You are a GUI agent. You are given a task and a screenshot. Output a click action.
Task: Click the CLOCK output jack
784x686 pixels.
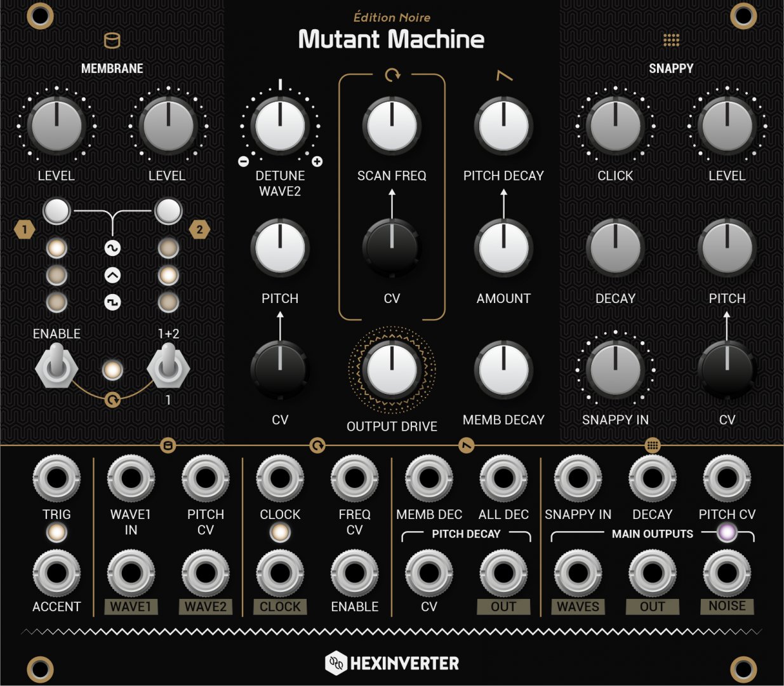point(280,573)
